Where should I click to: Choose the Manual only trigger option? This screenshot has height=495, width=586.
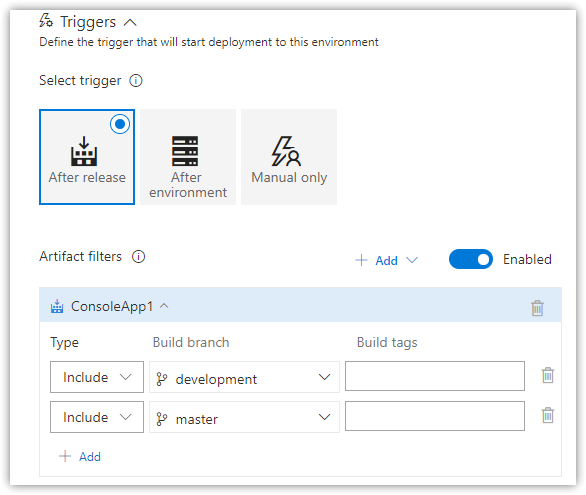click(x=289, y=157)
